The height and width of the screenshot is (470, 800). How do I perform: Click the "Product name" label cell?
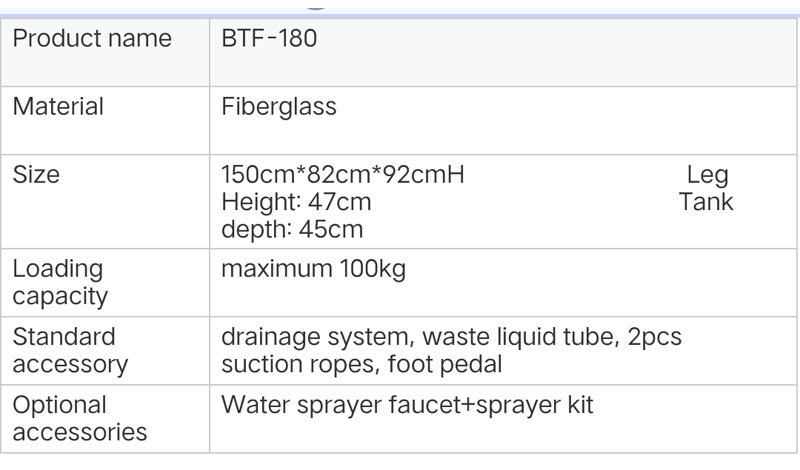click(x=92, y=39)
